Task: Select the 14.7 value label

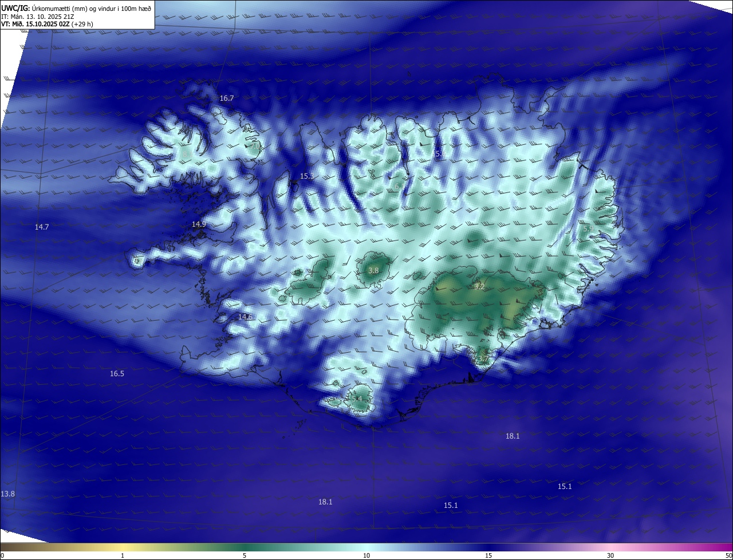Action: [x=42, y=227]
